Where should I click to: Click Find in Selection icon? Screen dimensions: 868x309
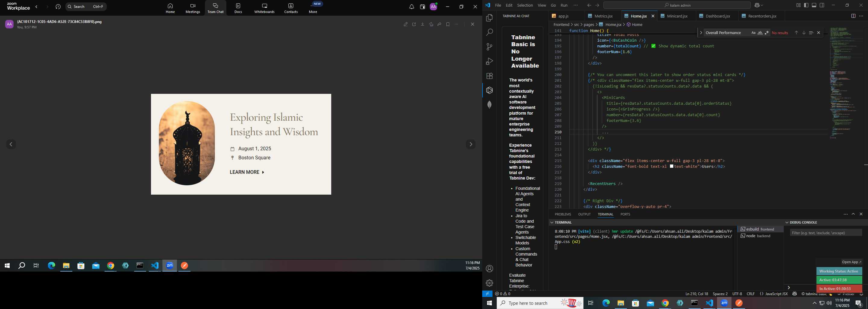[811, 33]
